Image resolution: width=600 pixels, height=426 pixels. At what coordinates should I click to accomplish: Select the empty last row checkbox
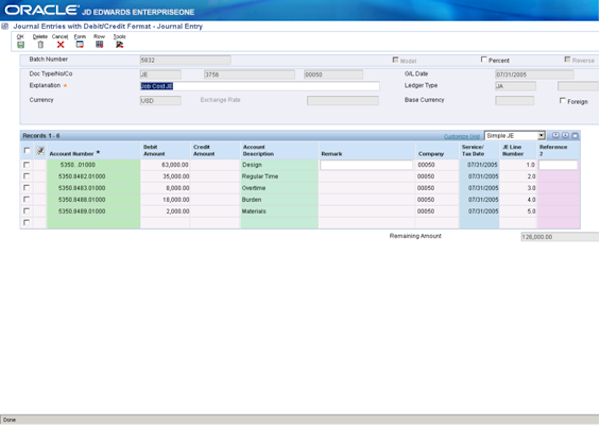tap(26, 222)
